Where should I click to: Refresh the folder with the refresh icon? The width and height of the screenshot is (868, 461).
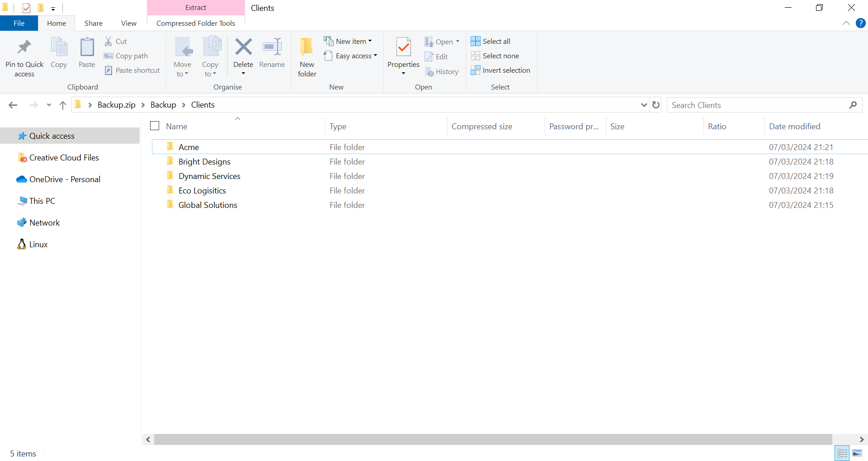(x=656, y=104)
